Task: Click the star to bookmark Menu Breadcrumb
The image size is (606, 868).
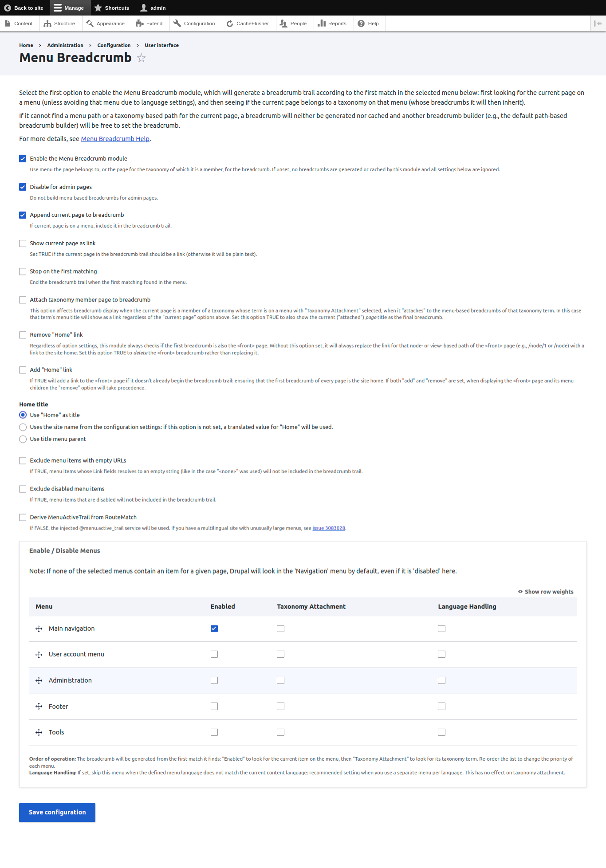Action: [141, 58]
